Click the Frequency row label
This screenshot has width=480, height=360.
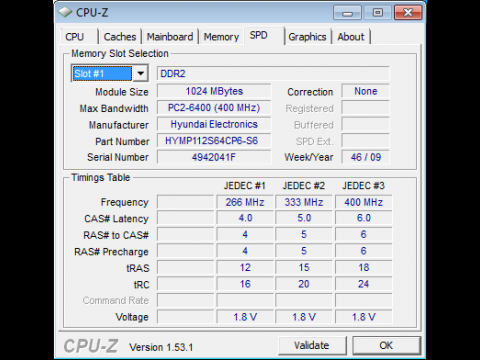125,202
